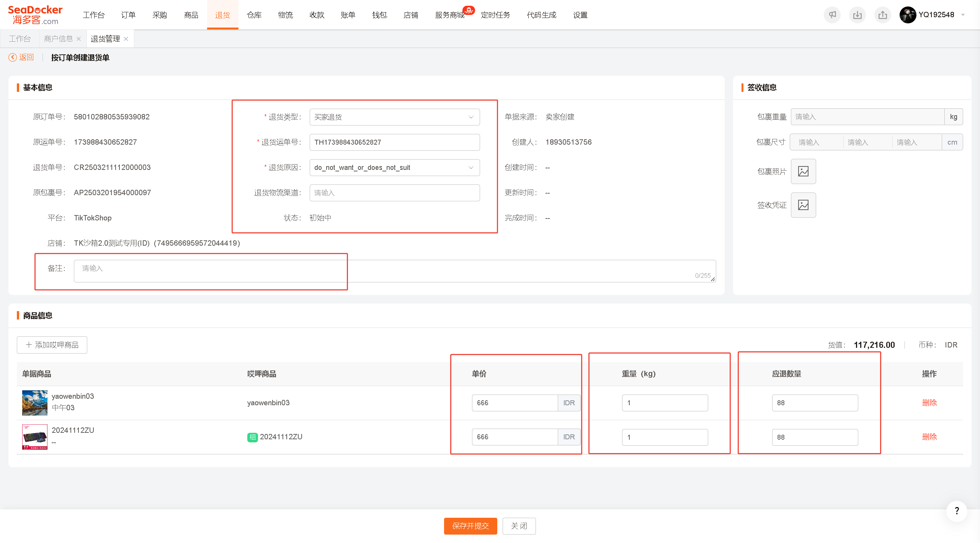The height and width of the screenshot is (543, 980).
Task: Click unit price input for yaowenbin03
Action: click(515, 403)
